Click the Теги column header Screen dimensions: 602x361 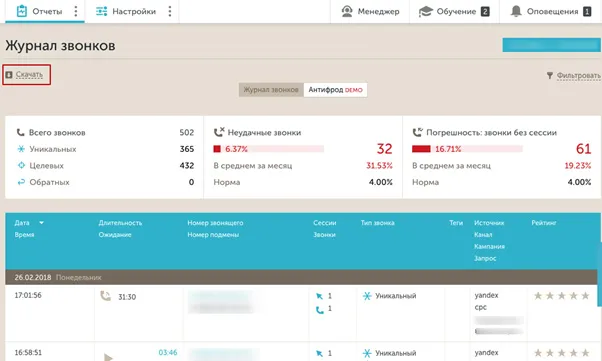[456, 223]
